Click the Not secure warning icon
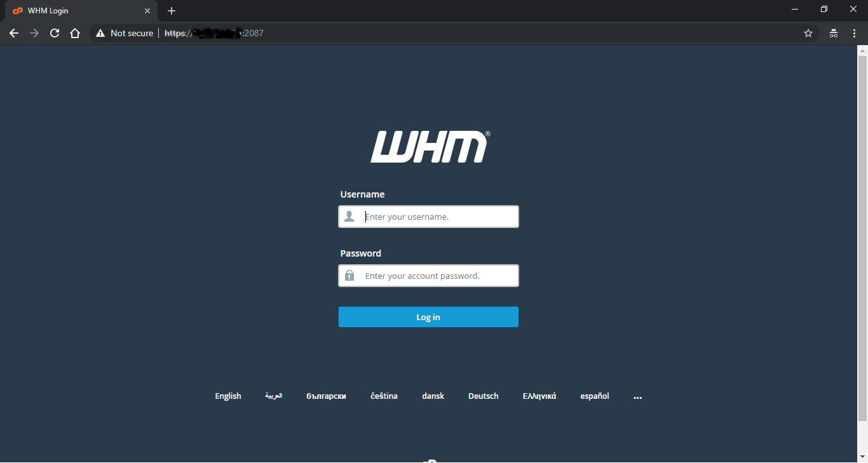 [100, 33]
